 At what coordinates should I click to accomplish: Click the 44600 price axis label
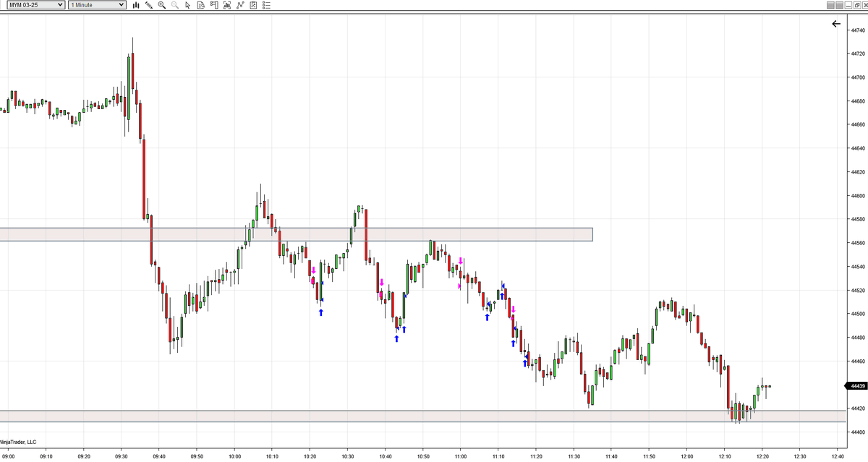(x=858, y=195)
